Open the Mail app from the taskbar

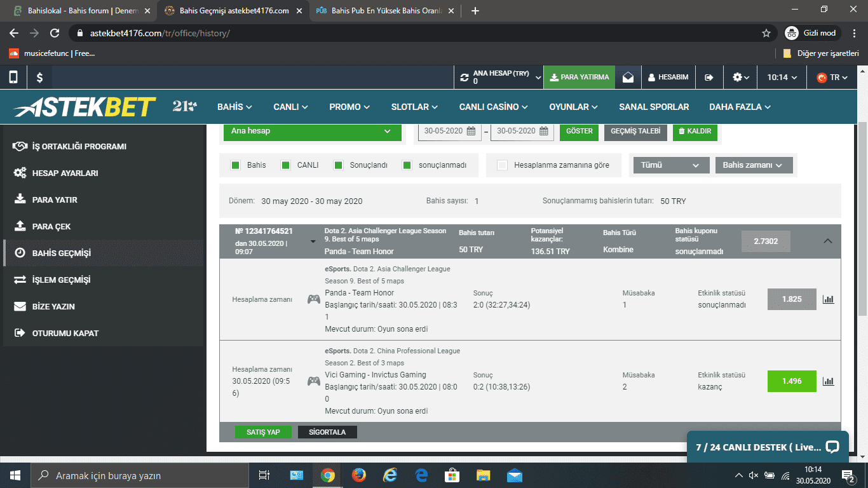pos(514,475)
